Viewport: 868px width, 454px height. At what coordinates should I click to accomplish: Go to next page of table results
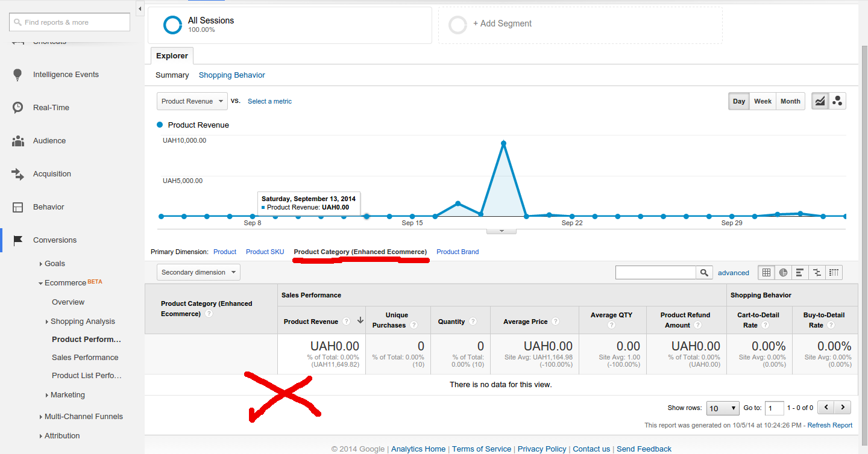point(843,408)
